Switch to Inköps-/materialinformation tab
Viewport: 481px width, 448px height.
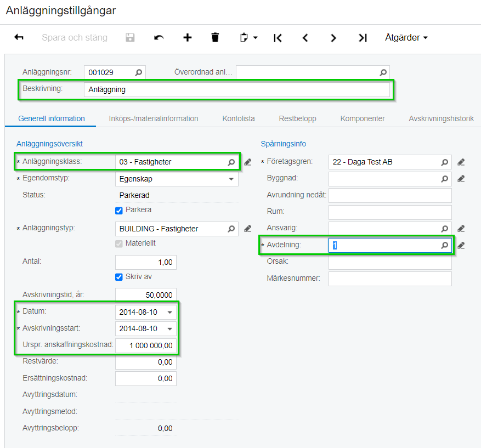[x=154, y=118]
